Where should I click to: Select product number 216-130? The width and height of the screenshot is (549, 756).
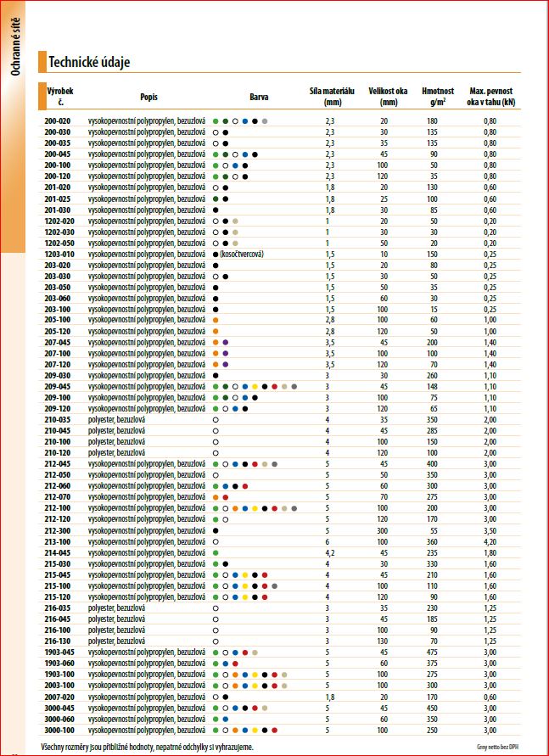coord(58,641)
